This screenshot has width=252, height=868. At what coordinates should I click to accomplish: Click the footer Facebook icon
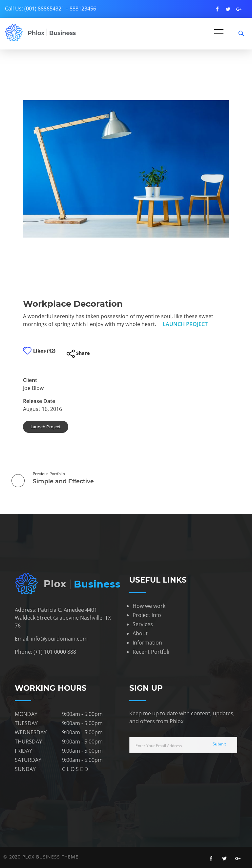[x=211, y=858]
